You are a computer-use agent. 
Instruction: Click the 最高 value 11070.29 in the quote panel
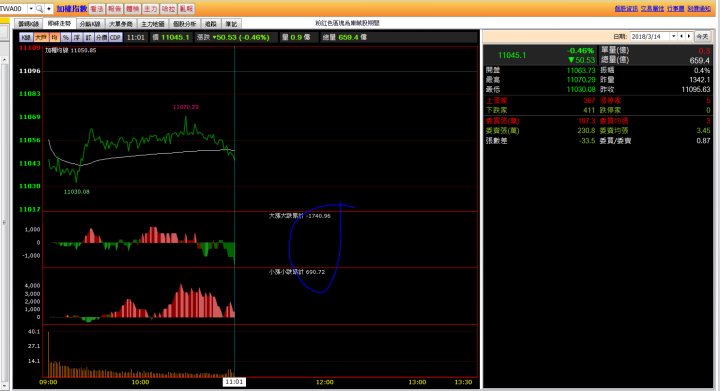tap(581, 80)
